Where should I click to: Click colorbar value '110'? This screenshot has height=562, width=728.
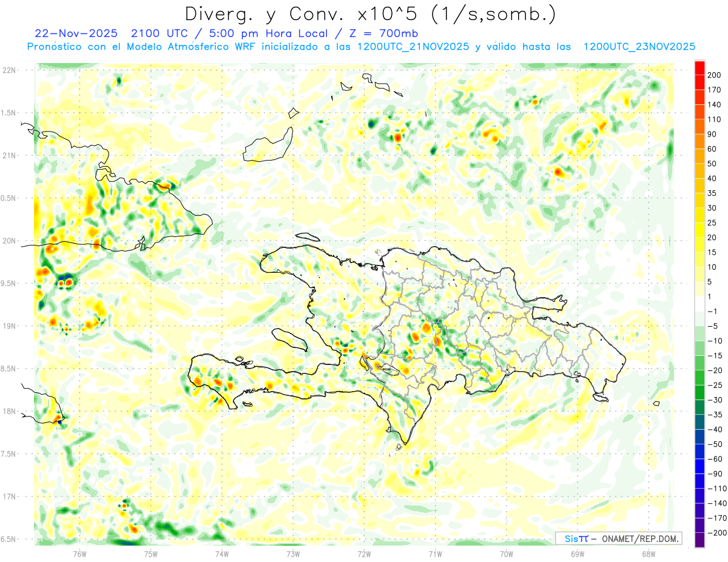713,119
